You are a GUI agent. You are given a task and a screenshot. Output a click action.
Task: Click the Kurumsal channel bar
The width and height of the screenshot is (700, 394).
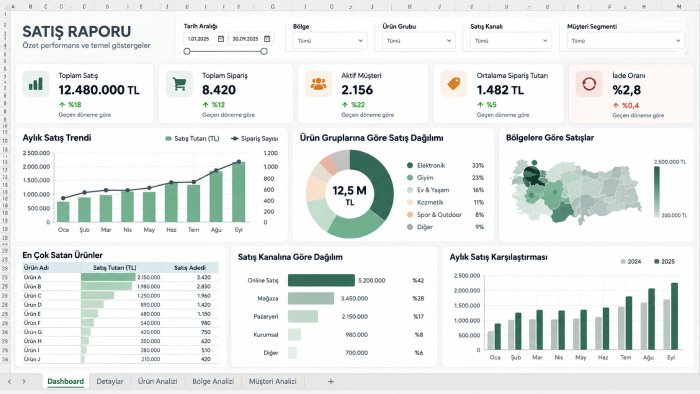coord(294,335)
